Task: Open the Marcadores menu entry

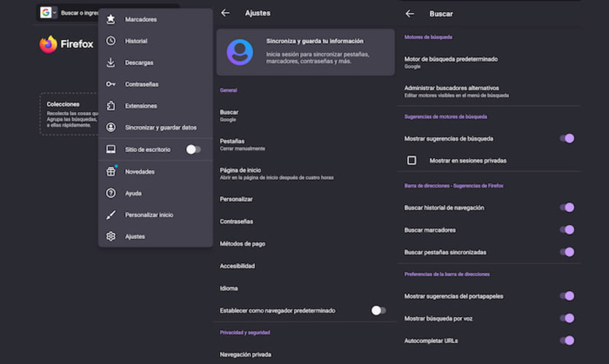Action: 155,19
